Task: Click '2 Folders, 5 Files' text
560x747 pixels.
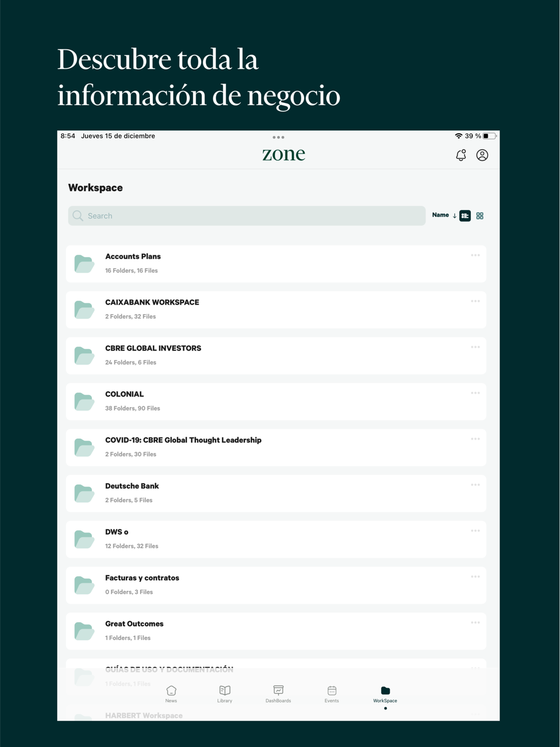Action: 129,500
